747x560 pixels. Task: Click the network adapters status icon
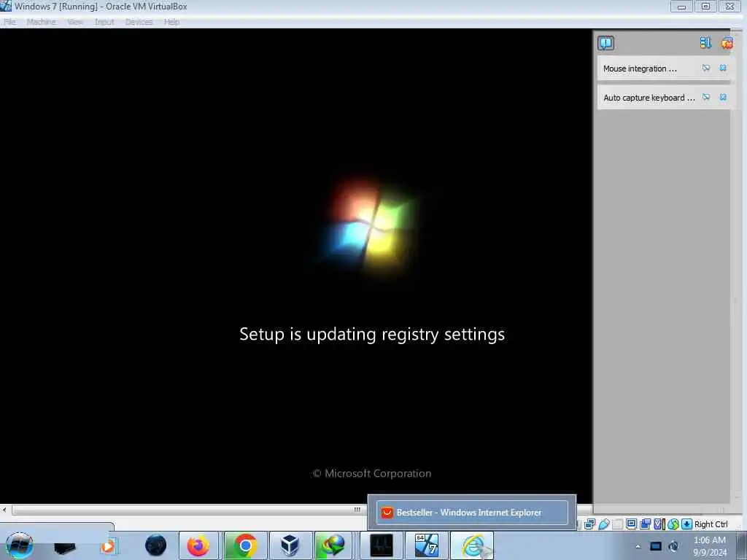tap(589, 524)
